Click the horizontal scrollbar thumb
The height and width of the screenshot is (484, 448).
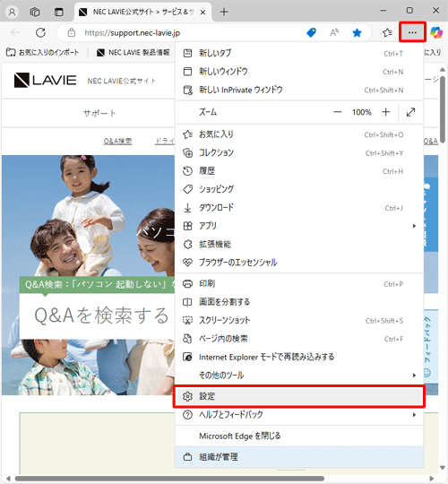(x=169, y=479)
